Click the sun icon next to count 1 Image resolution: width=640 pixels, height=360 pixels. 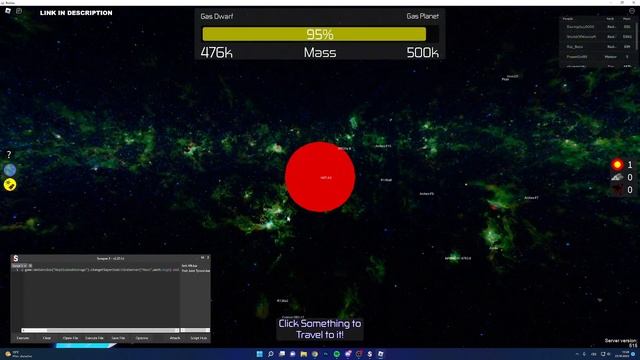pos(617,164)
